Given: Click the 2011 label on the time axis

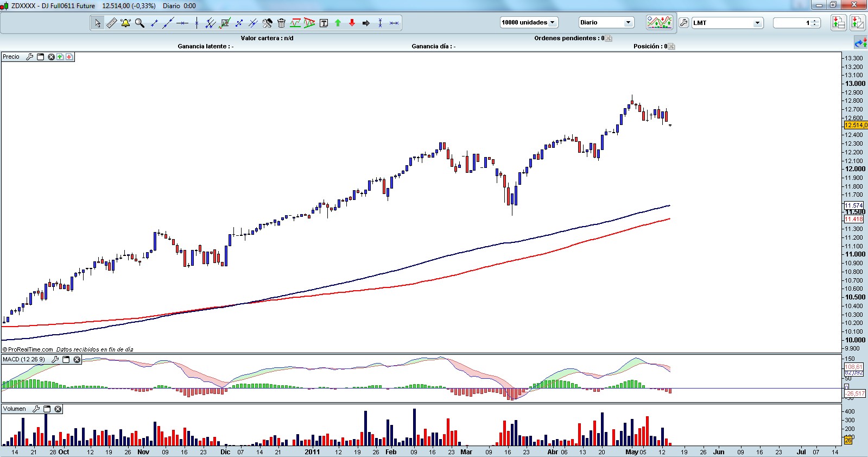Looking at the screenshot, I should tap(312, 452).
